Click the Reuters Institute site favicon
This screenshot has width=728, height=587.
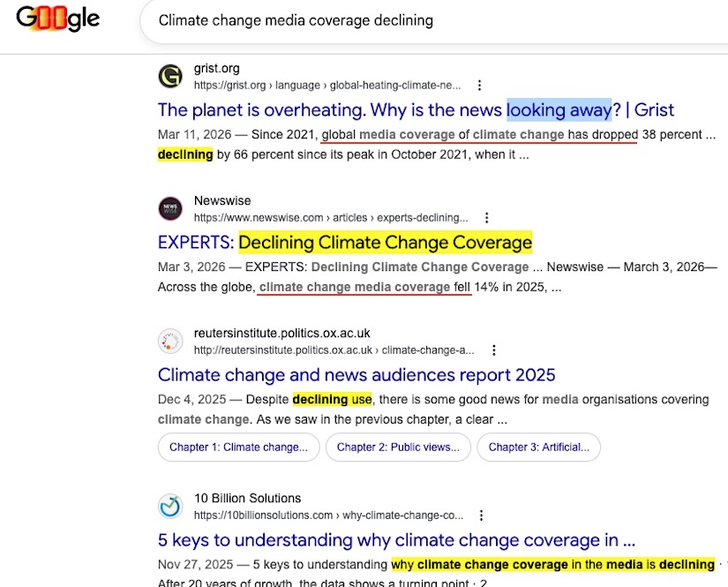170,342
